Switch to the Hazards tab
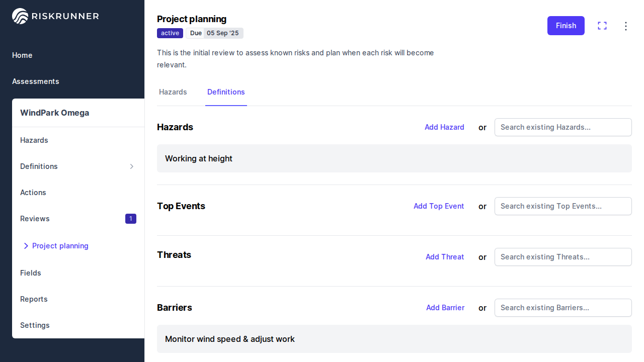The height and width of the screenshot is (362, 644). [173, 92]
